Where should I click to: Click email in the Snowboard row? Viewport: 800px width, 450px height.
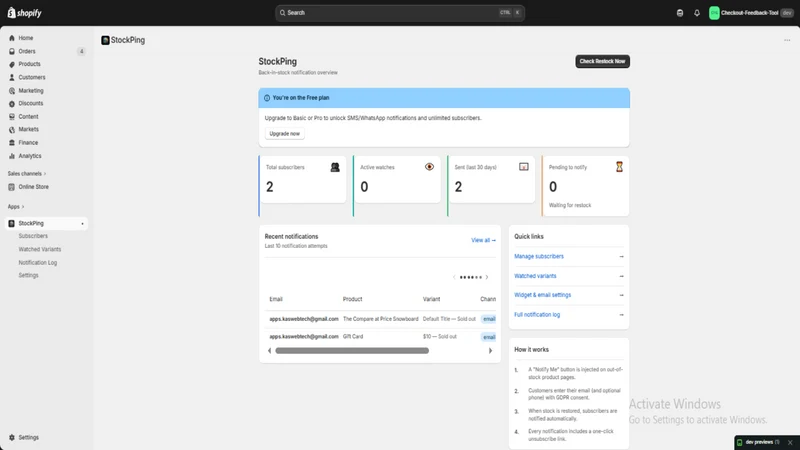pos(304,319)
